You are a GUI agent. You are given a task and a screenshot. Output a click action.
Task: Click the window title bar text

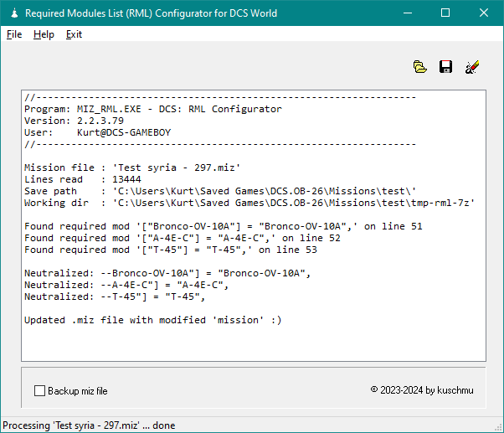151,13
